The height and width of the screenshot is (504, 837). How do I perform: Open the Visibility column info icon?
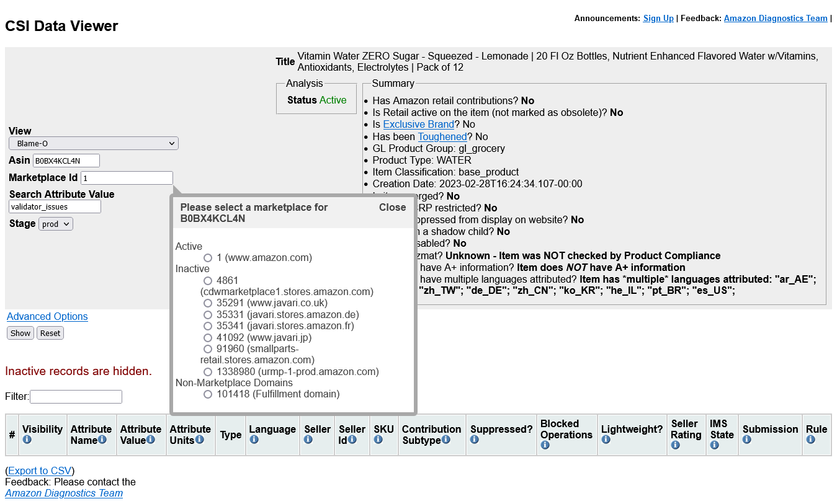tap(27, 440)
